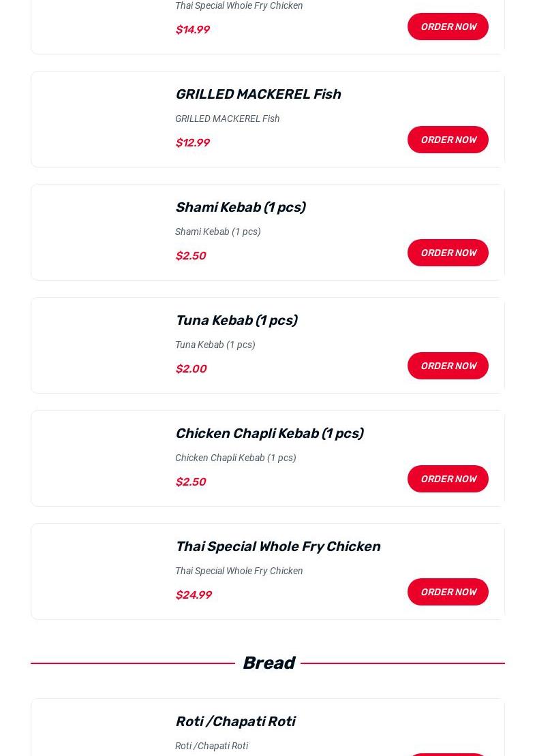
Task: Order the Chicken Chapli Kebab
Action: (448, 479)
